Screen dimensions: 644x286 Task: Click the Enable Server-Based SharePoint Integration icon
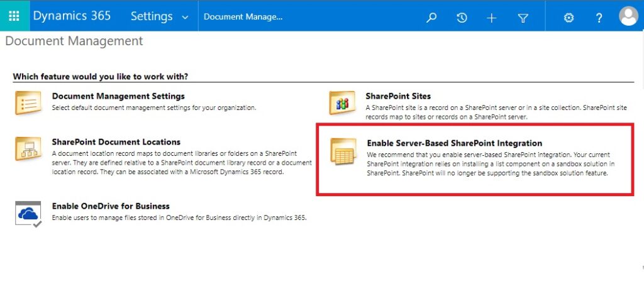(x=343, y=151)
